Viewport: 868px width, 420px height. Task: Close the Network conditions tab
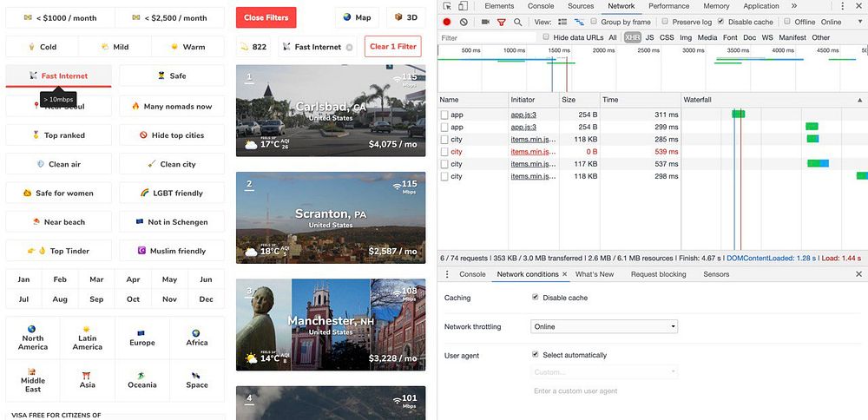pyautogui.click(x=565, y=274)
